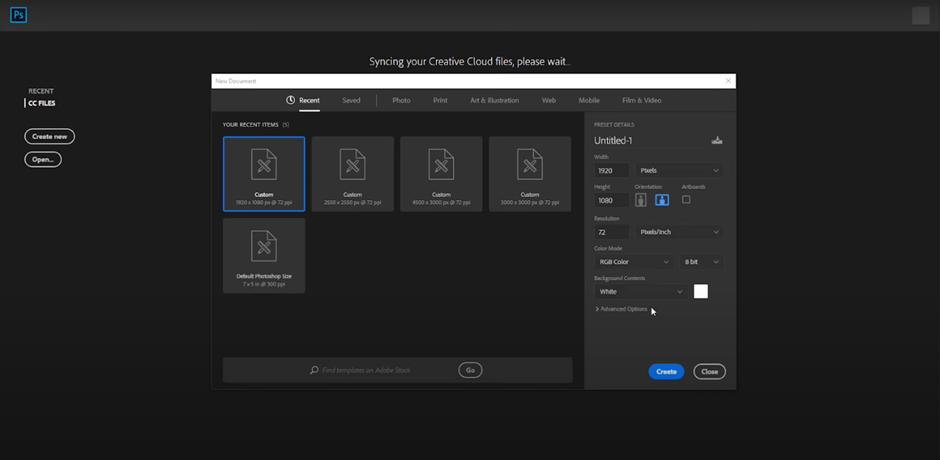Select landscape orientation icon
This screenshot has height=460, width=940.
click(x=661, y=200)
